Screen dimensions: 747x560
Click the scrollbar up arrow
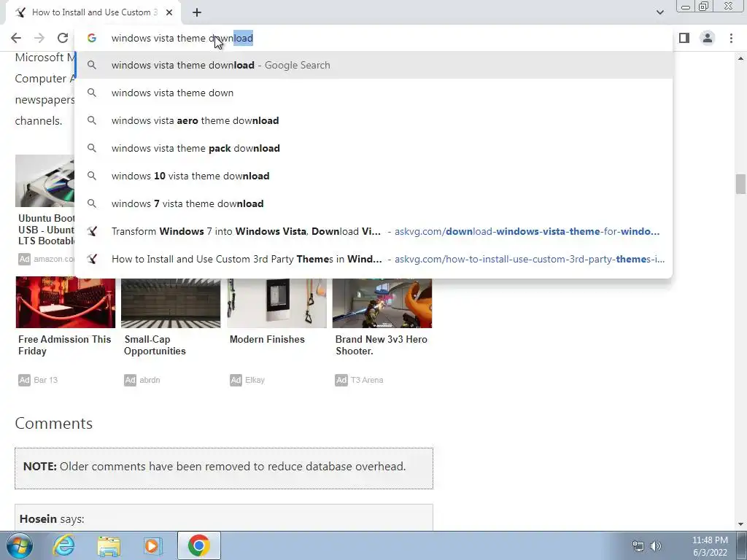point(740,58)
